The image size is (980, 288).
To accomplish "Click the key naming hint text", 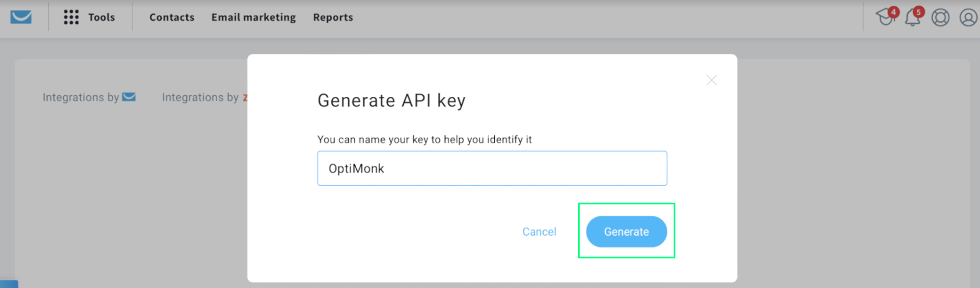I will 425,139.
